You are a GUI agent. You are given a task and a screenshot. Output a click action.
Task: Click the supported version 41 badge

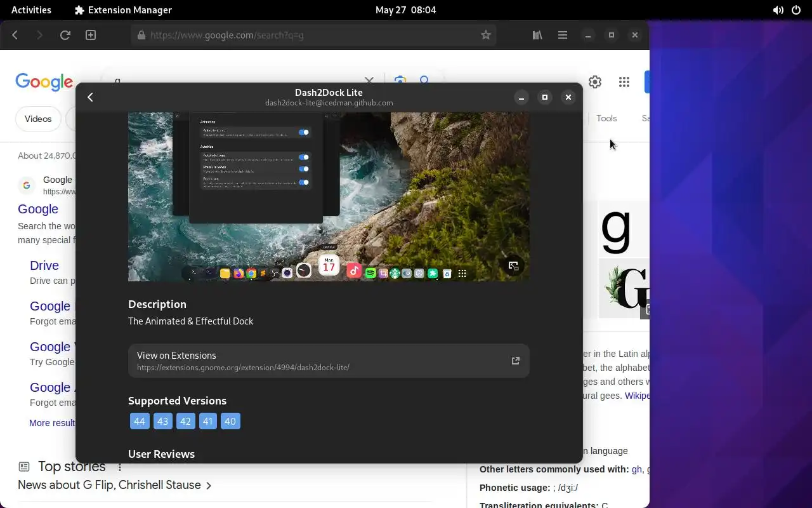point(208,421)
